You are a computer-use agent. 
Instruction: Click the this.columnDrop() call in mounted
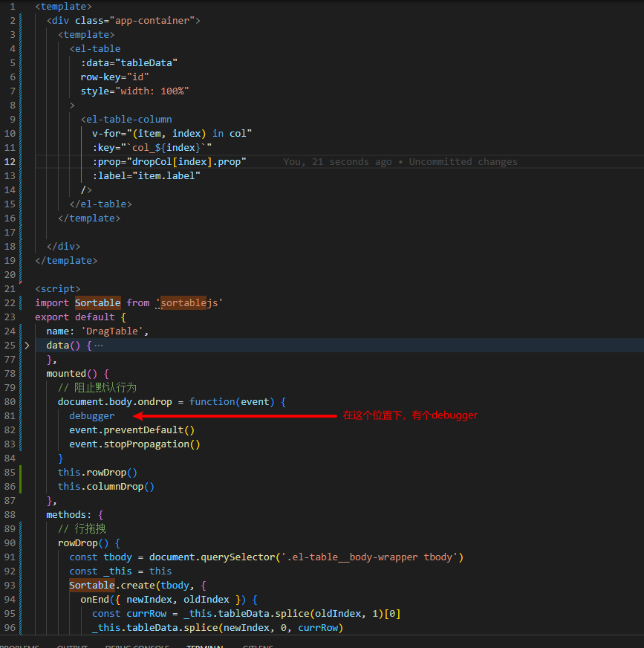pos(105,487)
